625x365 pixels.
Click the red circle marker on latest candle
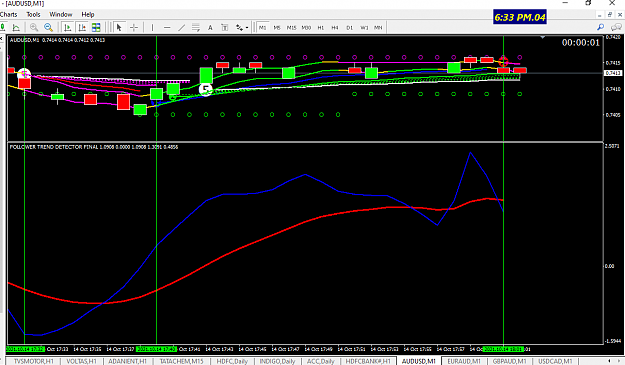tap(503, 61)
